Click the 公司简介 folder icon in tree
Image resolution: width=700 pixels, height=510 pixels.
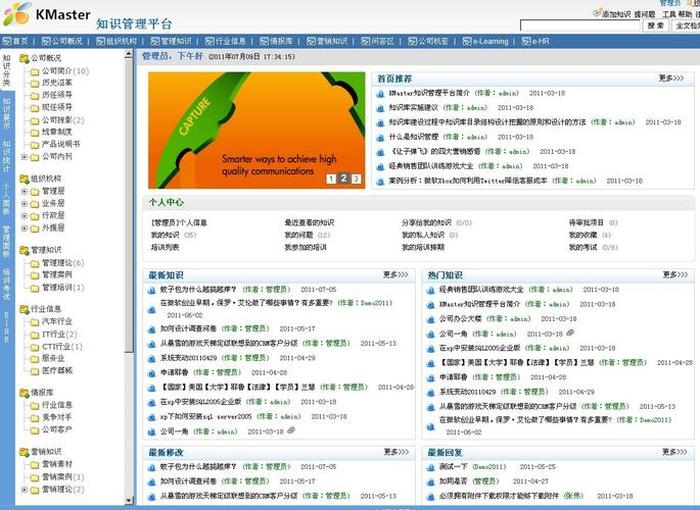(35, 71)
